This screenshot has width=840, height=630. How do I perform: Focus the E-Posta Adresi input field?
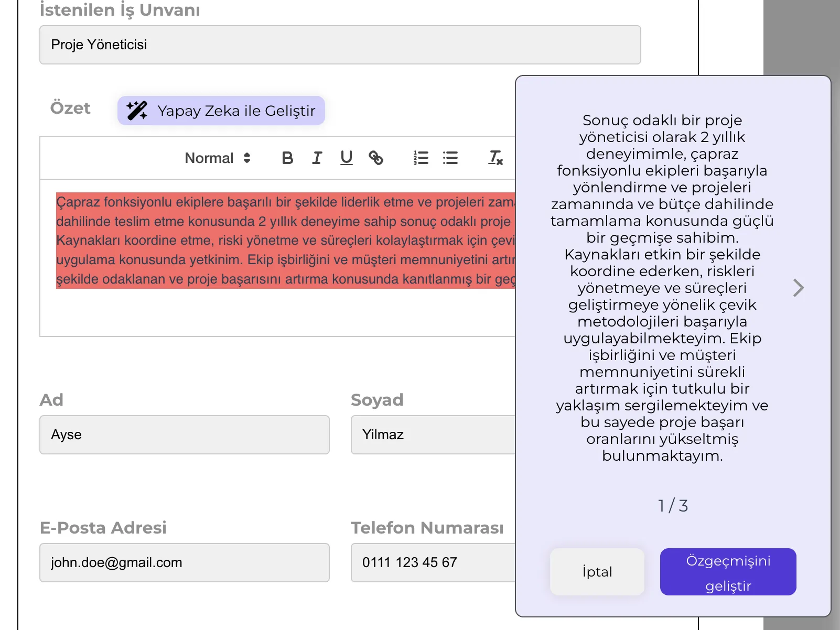[x=185, y=563]
